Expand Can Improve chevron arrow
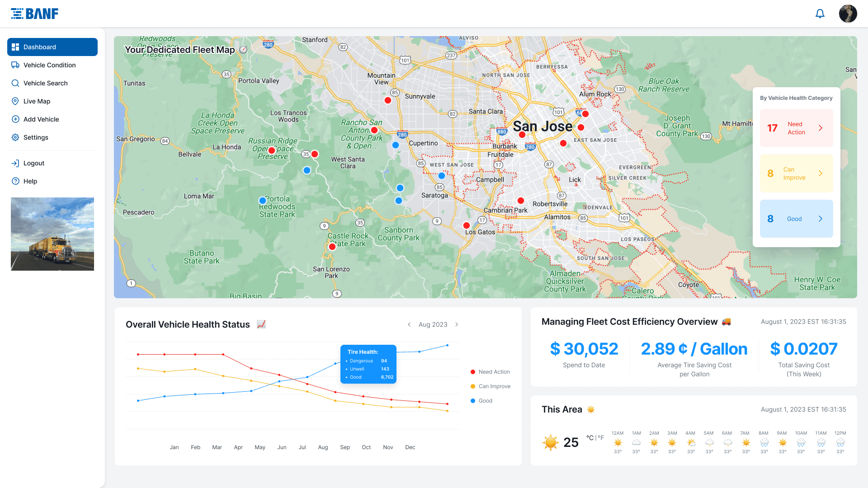Image resolution: width=868 pixels, height=488 pixels. pyautogui.click(x=821, y=174)
